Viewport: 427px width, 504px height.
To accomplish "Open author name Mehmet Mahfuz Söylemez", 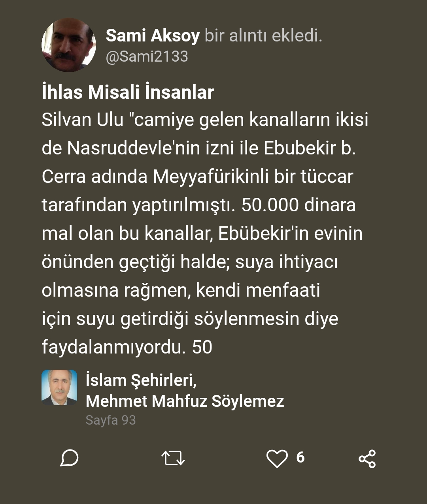I will [x=185, y=401].
